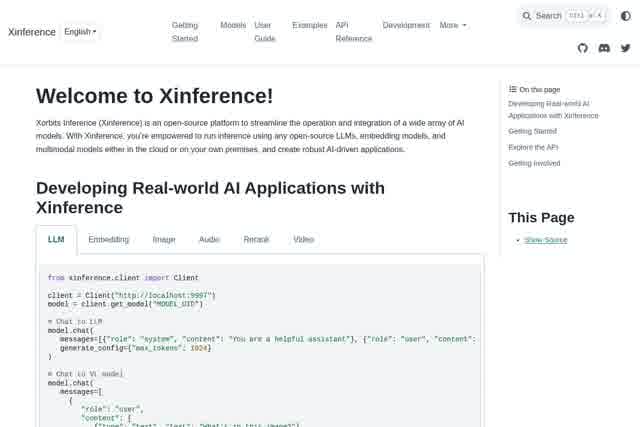Toggle light/dark theme mode
Viewport: 640px width, 427px height.
[625, 16]
